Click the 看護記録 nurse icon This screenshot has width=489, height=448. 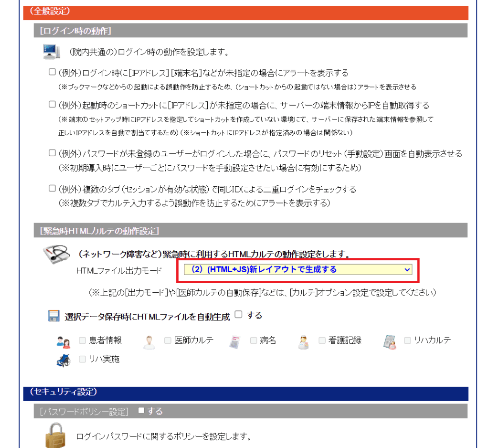[x=303, y=341]
